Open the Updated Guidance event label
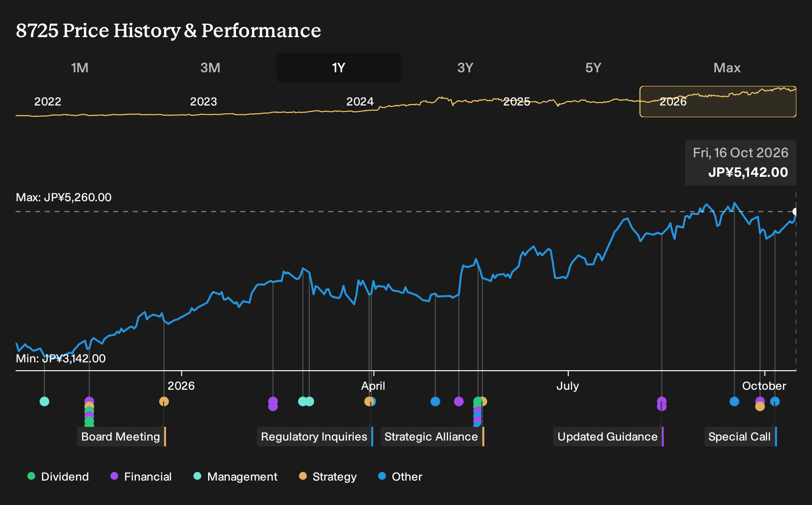 (x=608, y=437)
